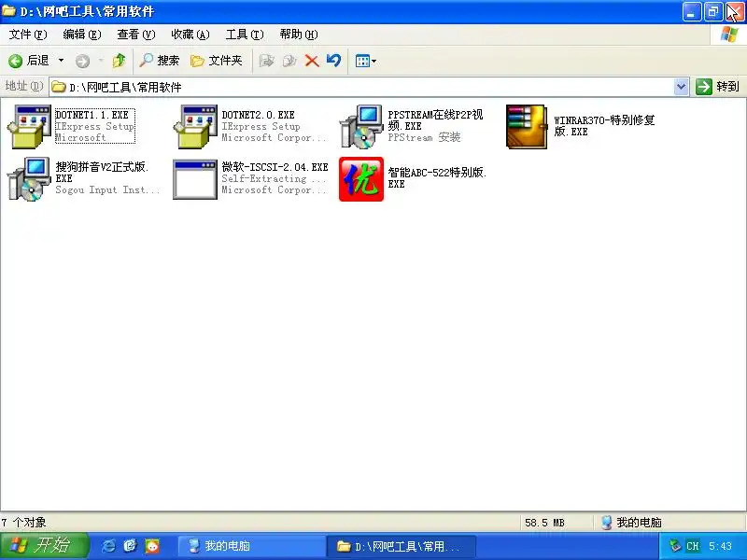The width and height of the screenshot is (747, 560).
Task: Launch Internet Explorer from quick launch
Action: [x=108, y=546]
